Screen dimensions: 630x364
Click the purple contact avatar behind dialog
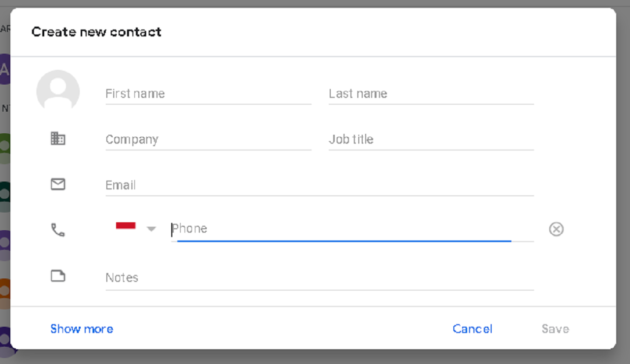coord(4,69)
